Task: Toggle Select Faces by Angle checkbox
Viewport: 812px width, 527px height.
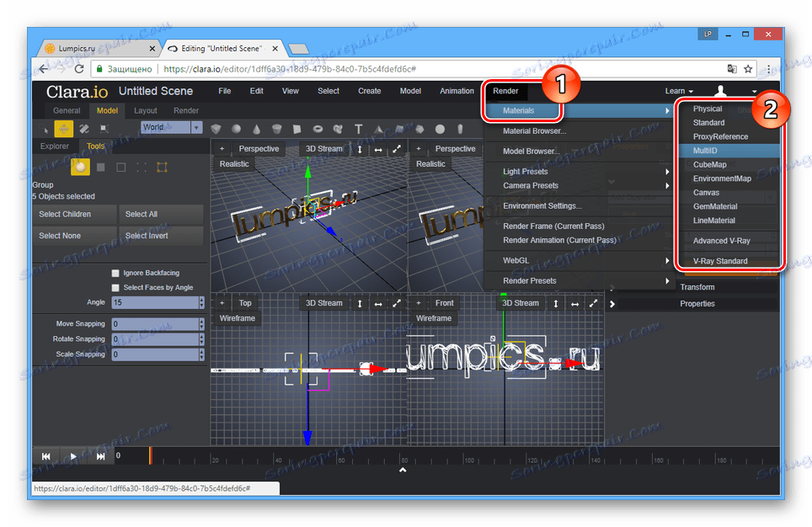Action: tap(115, 287)
